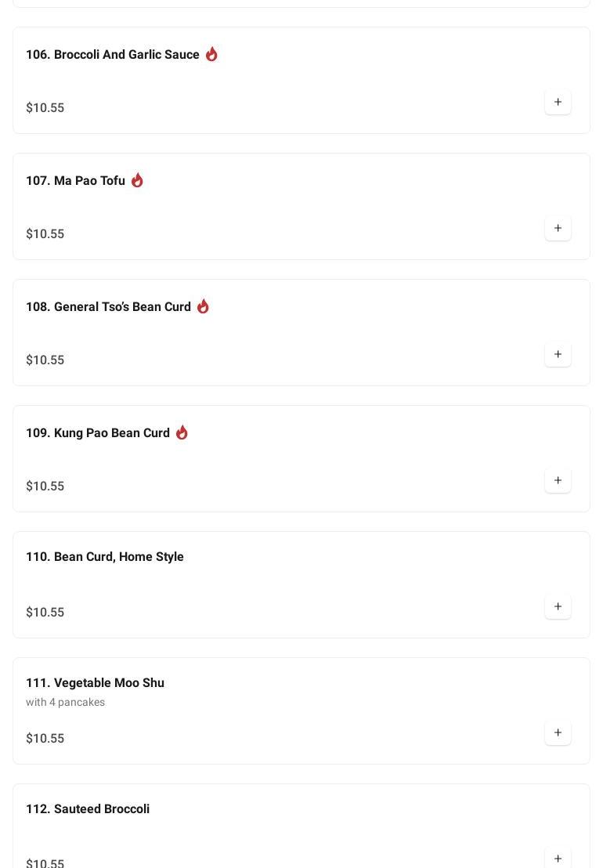Image resolution: width=603 pixels, height=868 pixels.
Task: Add Broccoli And Garlic Sauce to order
Action: [x=558, y=102]
